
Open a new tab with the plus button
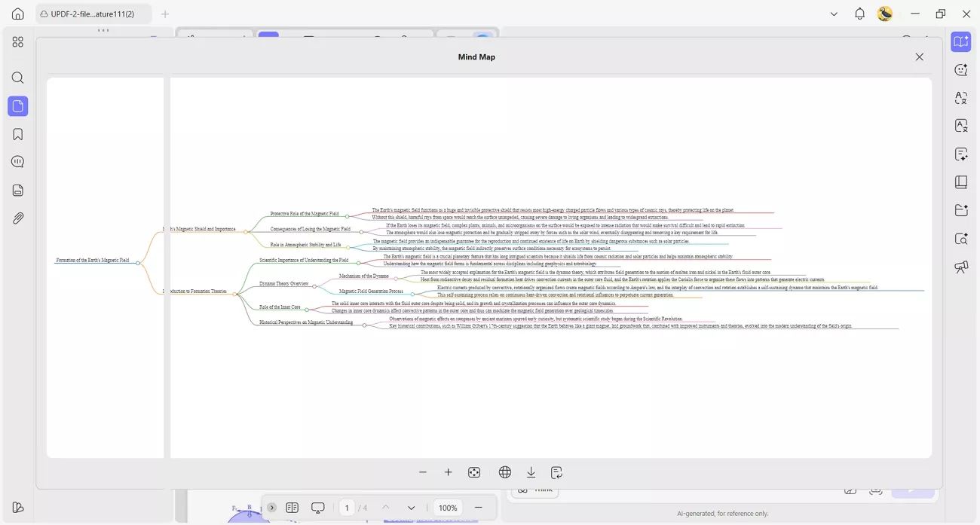(x=164, y=14)
